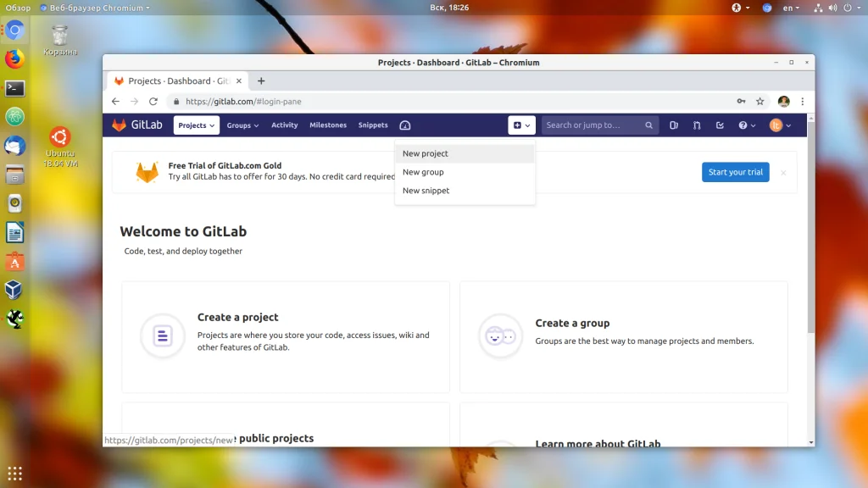Dismiss the Free Trial banner

click(783, 173)
